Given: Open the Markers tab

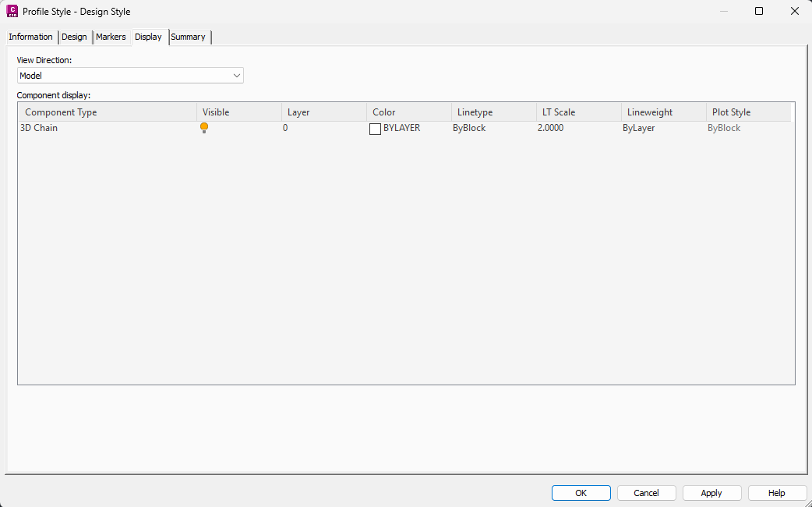Looking at the screenshot, I should click(111, 37).
